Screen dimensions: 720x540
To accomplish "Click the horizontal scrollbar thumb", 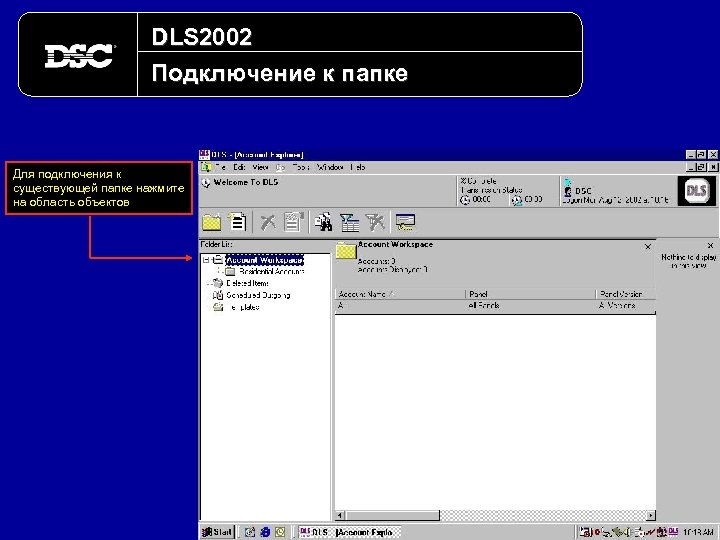I will pos(392,515).
